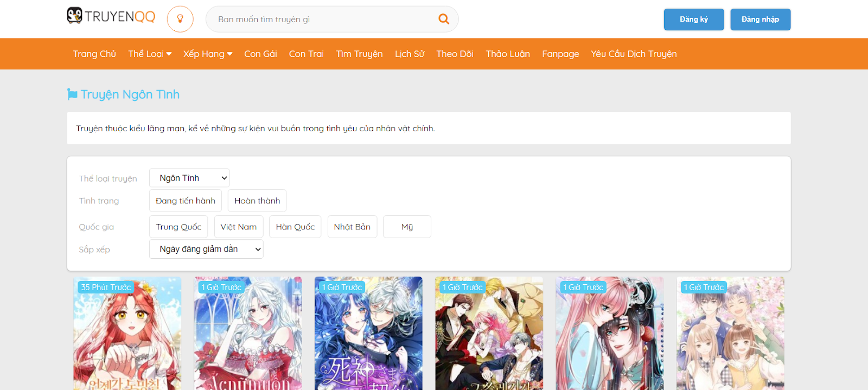Image resolution: width=868 pixels, height=390 pixels.
Task: Click the orange search magnifier icon
Action: click(x=443, y=19)
